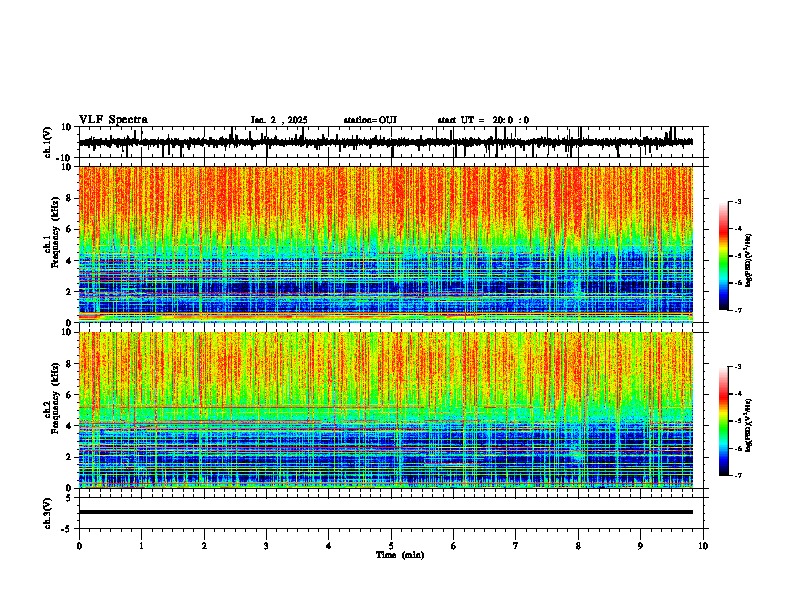Image resolution: width=792 pixels, height=612 pixels.
Task: Click the "4" kHz tick of ch.2 spectrogram
Action: [69, 426]
